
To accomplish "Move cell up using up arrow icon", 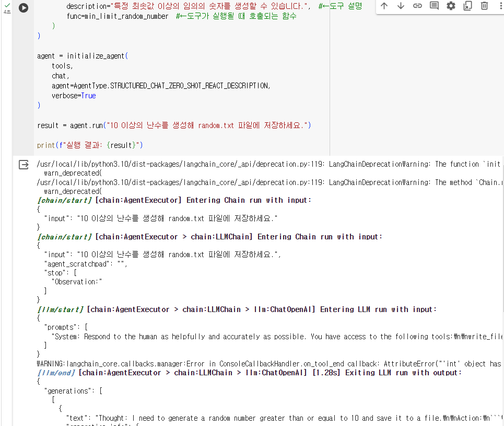I will click(384, 6).
